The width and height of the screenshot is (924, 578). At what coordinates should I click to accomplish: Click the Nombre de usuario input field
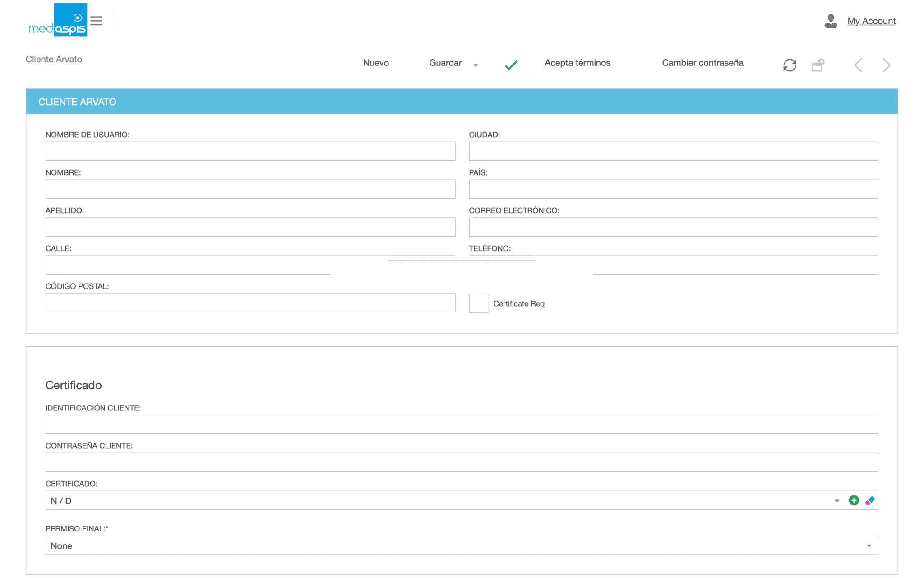(x=250, y=151)
